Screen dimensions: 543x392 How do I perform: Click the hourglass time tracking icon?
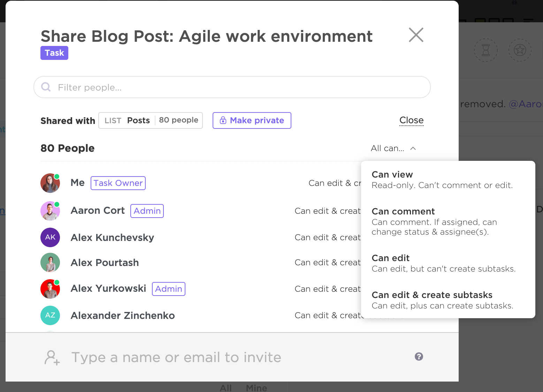click(x=485, y=50)
